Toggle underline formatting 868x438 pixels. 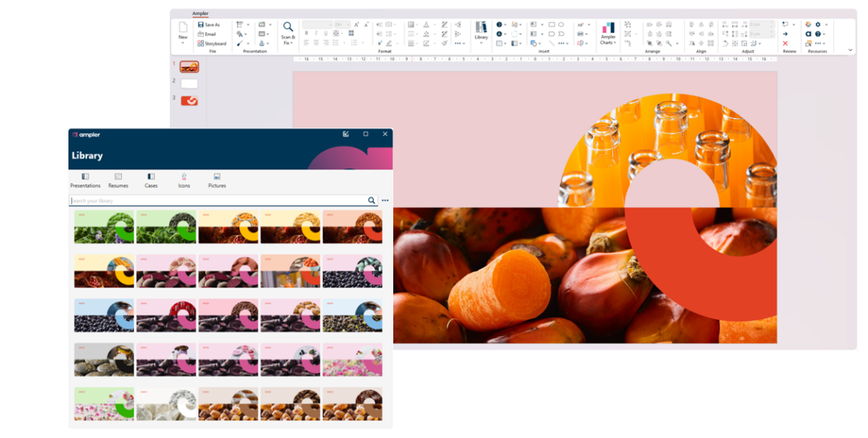pos(325,33)
